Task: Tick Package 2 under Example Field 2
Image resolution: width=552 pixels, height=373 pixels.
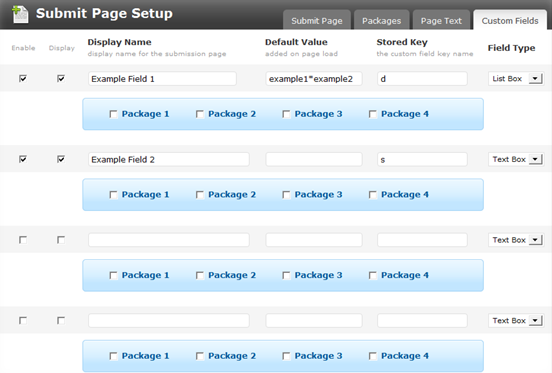Action: pos(200,195)
